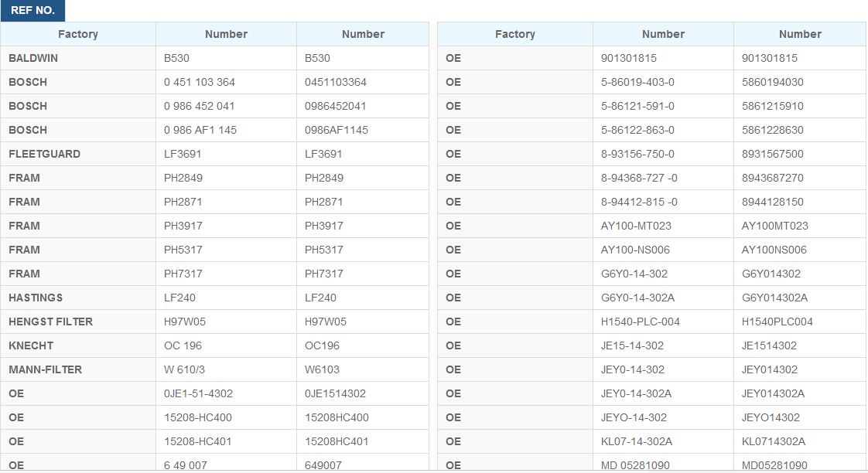Viewport: 868px width, 473px height.
Task: Click H97W05 in the first Number column
Action: pyautogui.click(x=185, y=322)
